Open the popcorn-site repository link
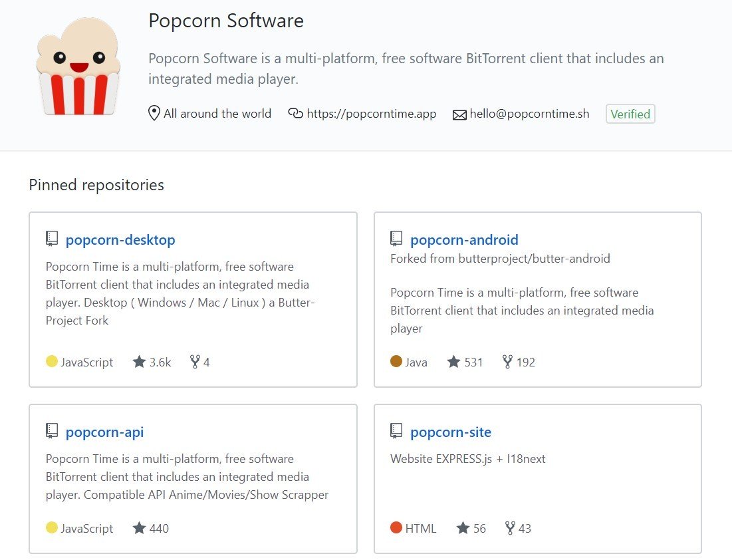This screenshot has height=560, width=732. tap(451, 432)
